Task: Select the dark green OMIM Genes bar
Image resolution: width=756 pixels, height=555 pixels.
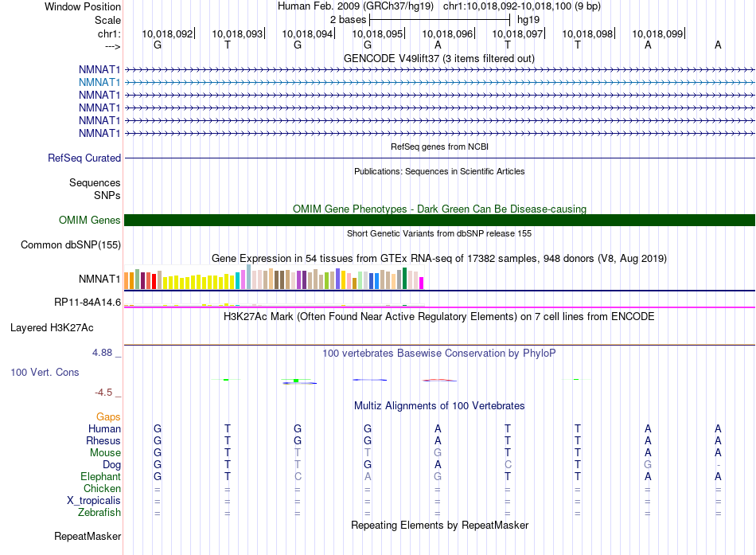Action: point(439,221)
